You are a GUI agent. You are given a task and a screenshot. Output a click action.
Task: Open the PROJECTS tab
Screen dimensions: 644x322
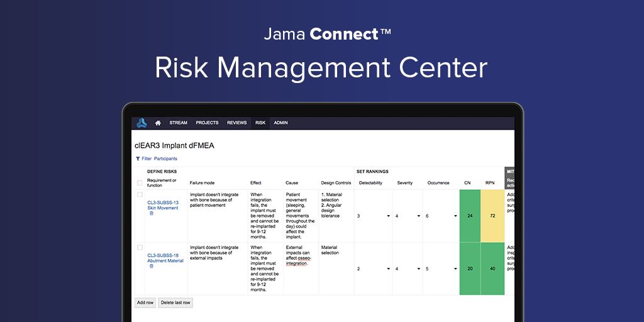207,123
